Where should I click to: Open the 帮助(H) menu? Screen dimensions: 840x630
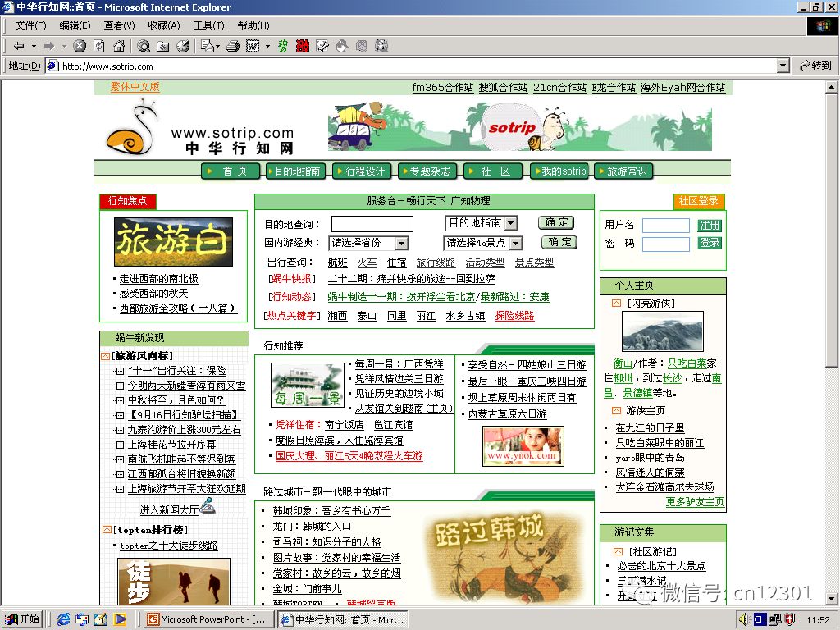click(253, 25)
